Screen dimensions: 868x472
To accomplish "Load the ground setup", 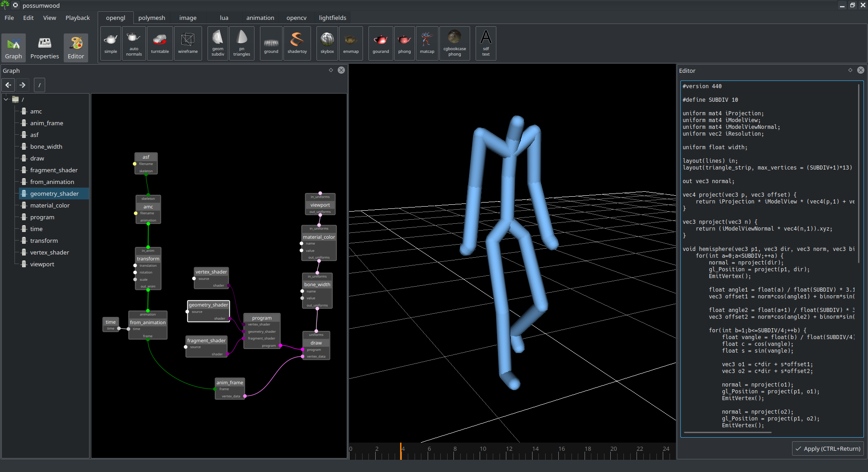I will click(271, 43).
